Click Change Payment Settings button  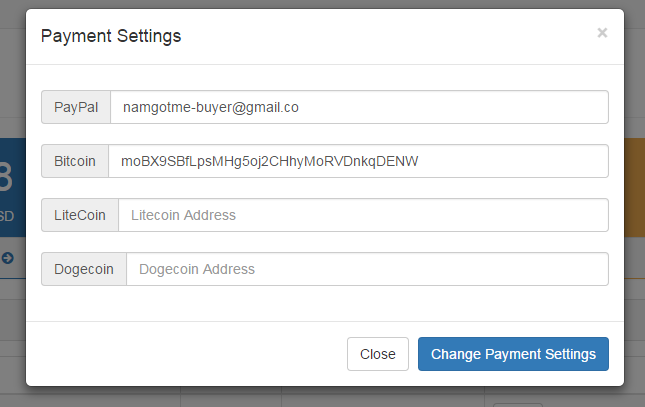click(x=513, y=354)
